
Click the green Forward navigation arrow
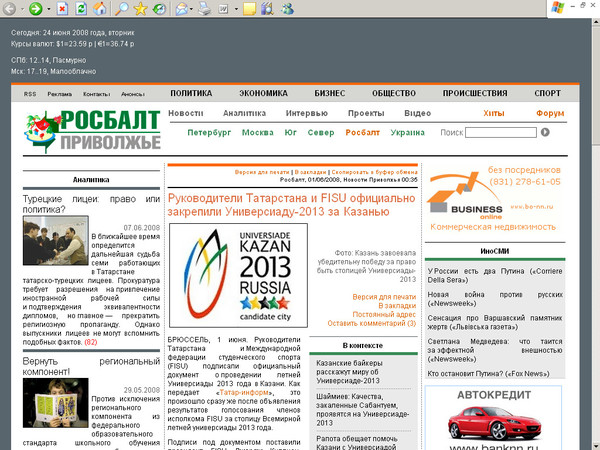35,9
